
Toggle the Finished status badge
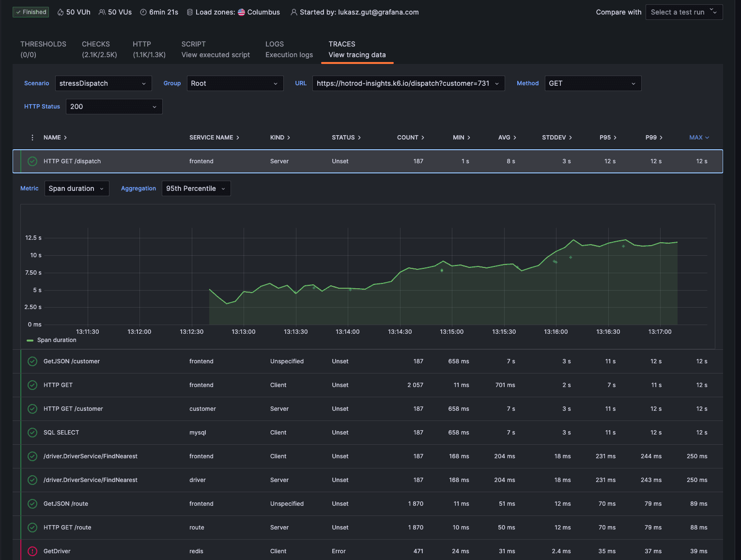pos(31,12)
